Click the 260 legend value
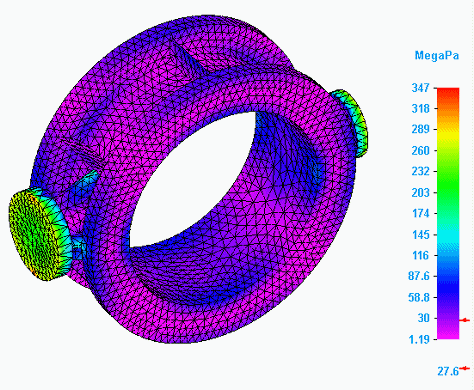The height and width of the screenshot is (390, 474). coord(420,151)
